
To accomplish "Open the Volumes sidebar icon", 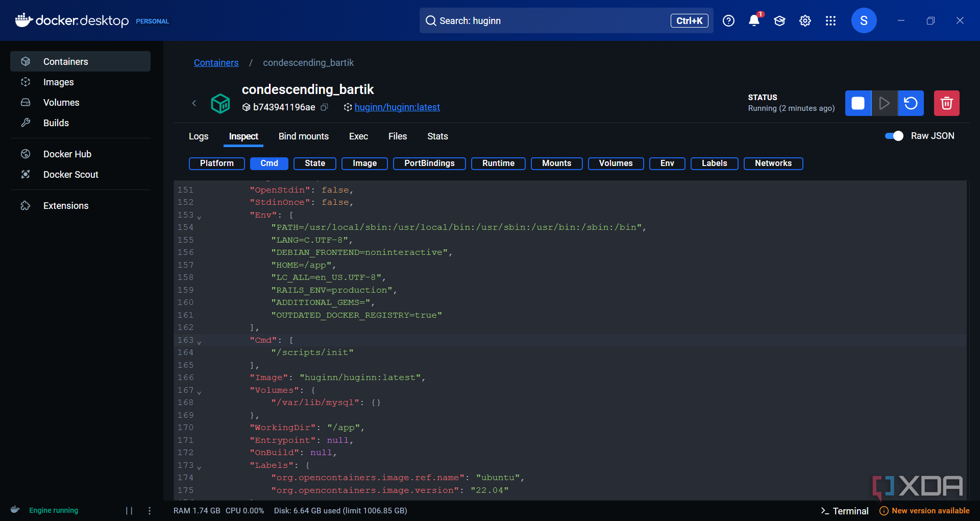I will [x=26, y=102].
